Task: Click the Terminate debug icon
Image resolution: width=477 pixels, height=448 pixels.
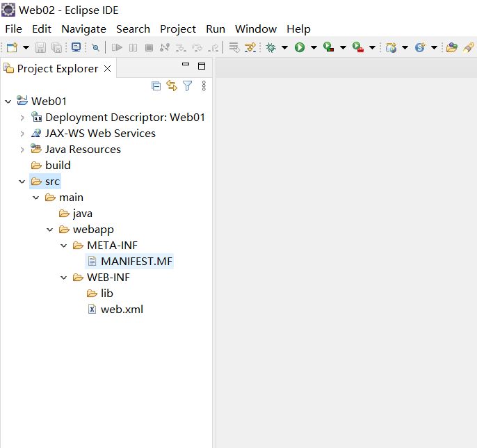Action: pyautogui.click(x=149, y=47)
